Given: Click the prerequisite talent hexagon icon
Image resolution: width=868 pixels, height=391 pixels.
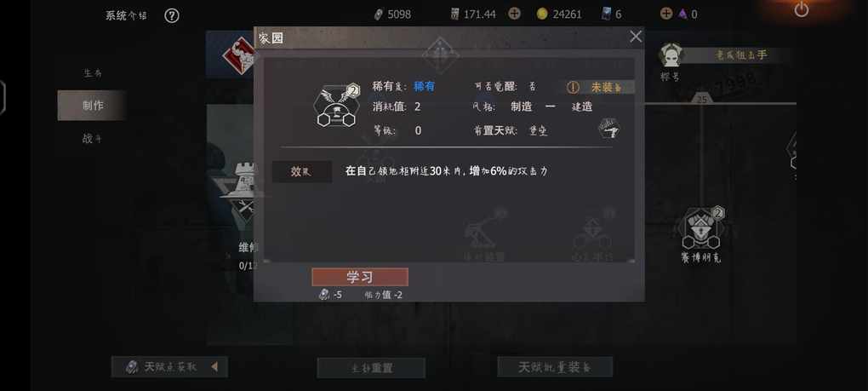Looking at the screenshot, I should (x=608, y=129).
